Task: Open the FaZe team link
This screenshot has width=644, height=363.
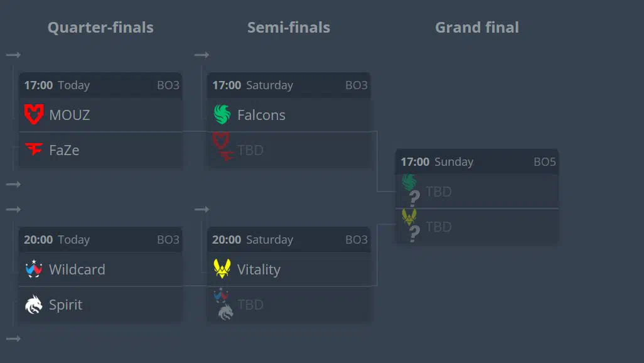Action: (x=64, y=150)
